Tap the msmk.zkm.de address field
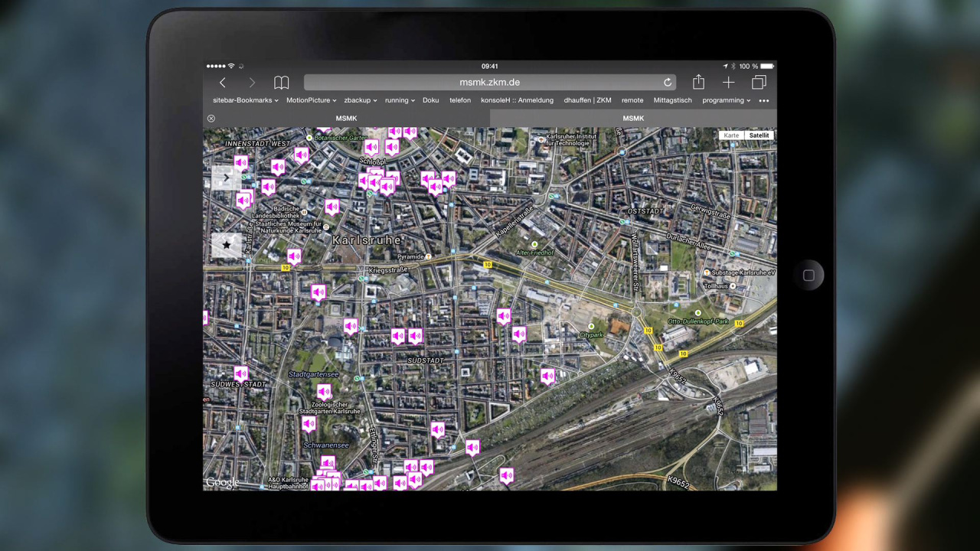This screenshot has width=980, height=551. 490,83
